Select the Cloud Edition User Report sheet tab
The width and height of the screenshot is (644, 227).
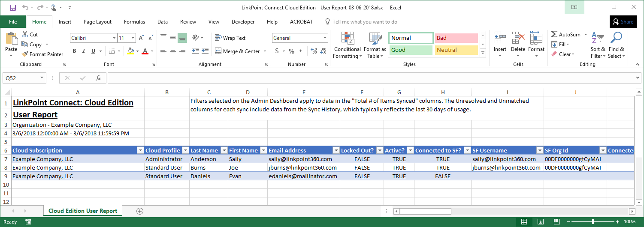(x=83, y=211)
